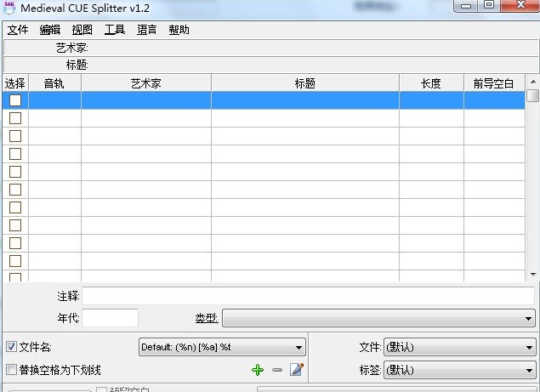Open the Default: (%n) [%a] %t filename mask dropdown
Viewport: 540px width, 392px height.
tap(222, 347)
